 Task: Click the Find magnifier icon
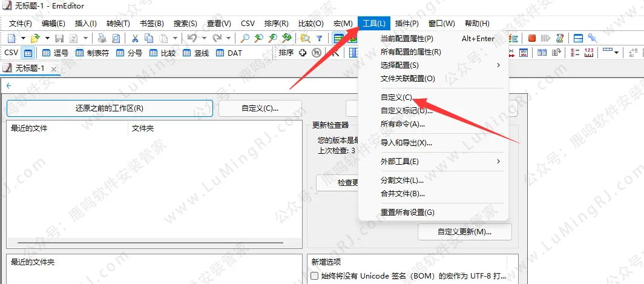(x=245, y=39)
